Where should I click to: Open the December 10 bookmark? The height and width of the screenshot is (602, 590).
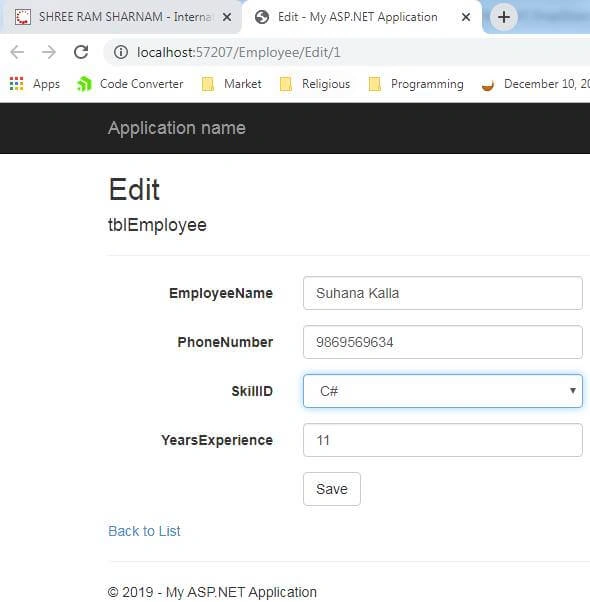coord(535,84)
